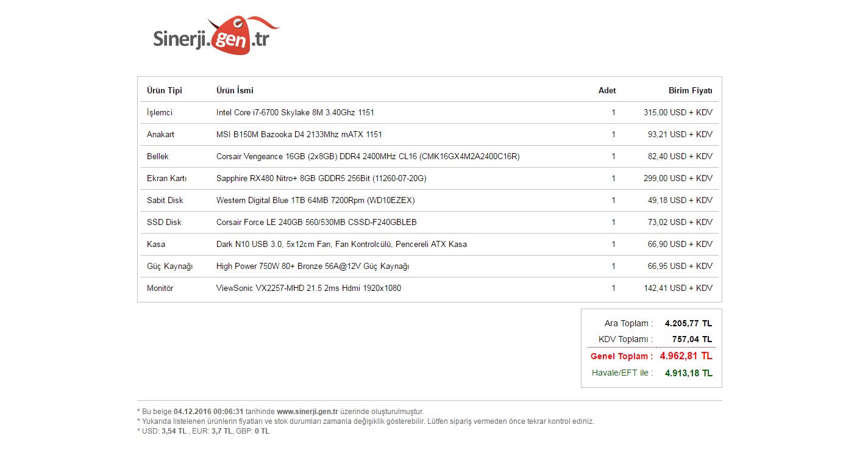Click the 'Adet' column header

point(607,91)
